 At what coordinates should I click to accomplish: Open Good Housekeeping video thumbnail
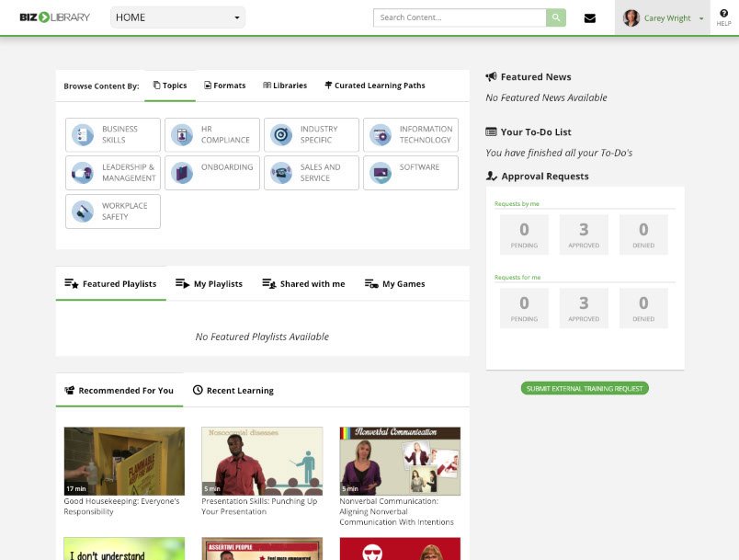coord(124,461)
